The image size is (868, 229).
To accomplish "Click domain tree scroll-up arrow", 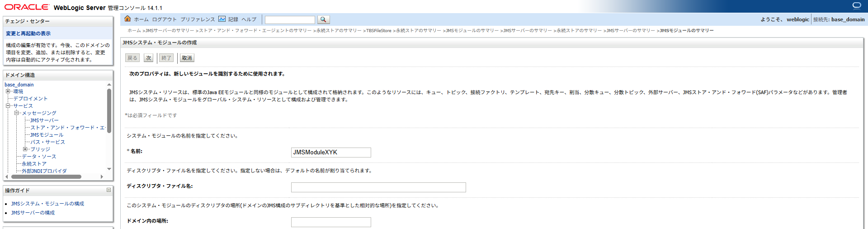I will (x=109, y=85).
